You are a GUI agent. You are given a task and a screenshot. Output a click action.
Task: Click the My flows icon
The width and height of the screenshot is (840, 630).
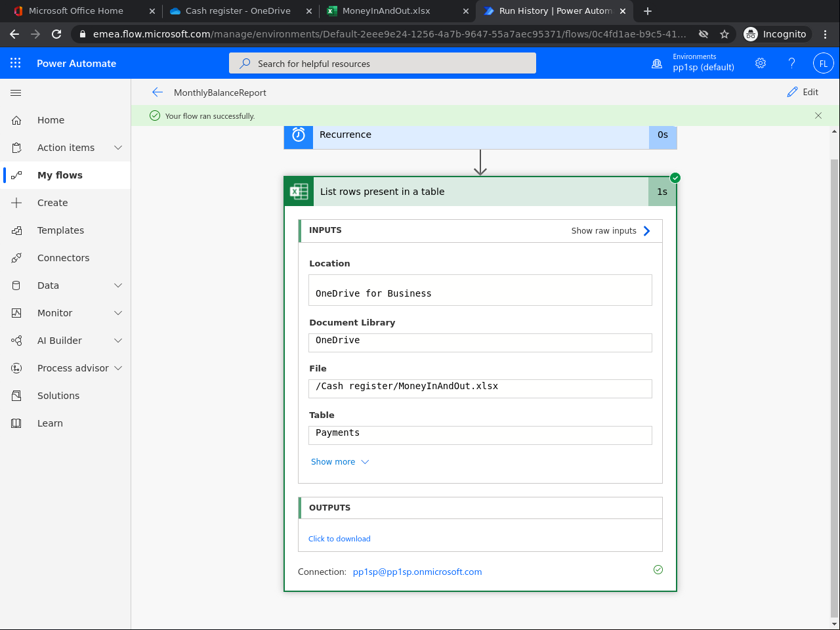coord(16,175)
